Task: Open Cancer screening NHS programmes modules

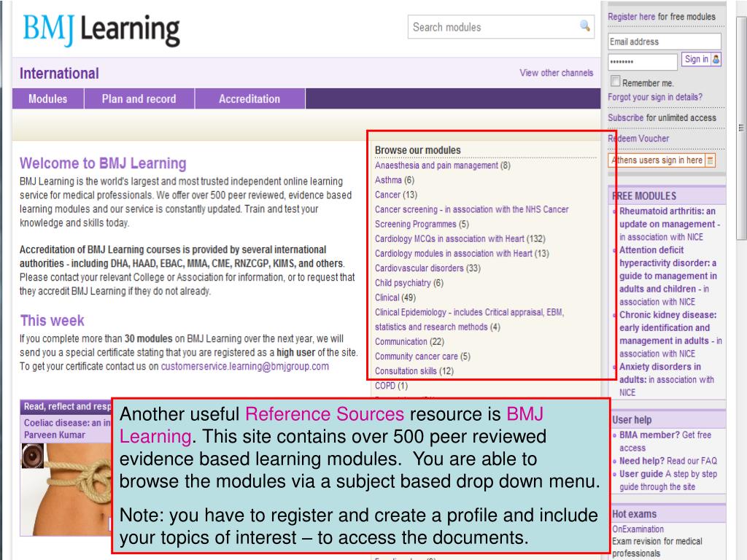Action: (471, 217)
